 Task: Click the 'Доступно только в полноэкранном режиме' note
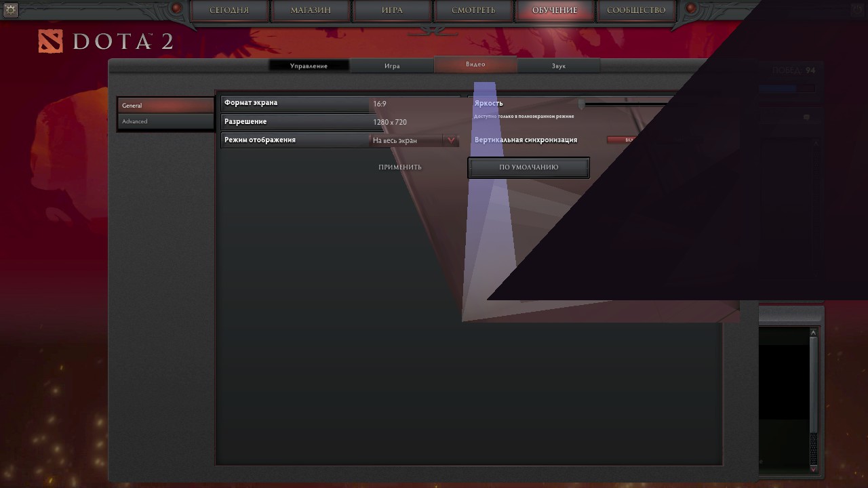click(524, 117)
